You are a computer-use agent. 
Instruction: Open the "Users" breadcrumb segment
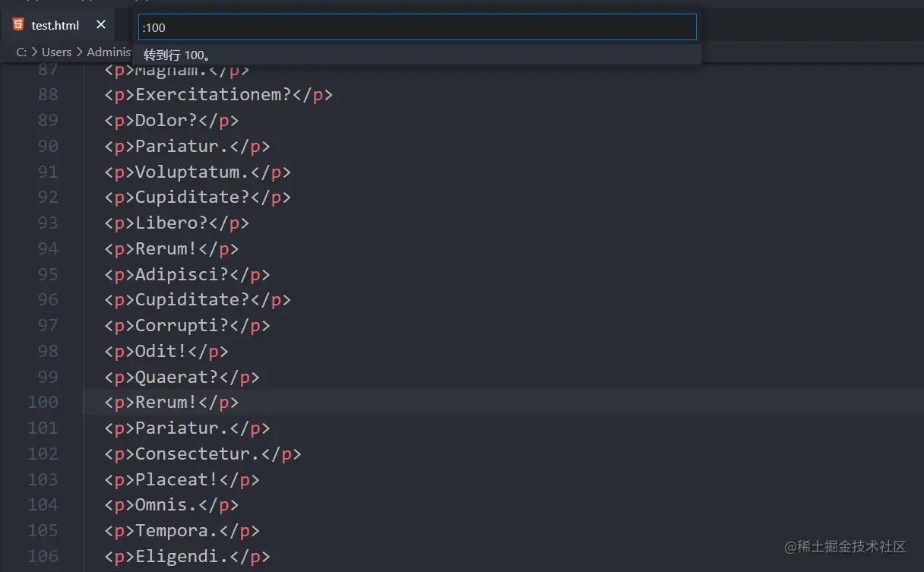pos(56,52)
